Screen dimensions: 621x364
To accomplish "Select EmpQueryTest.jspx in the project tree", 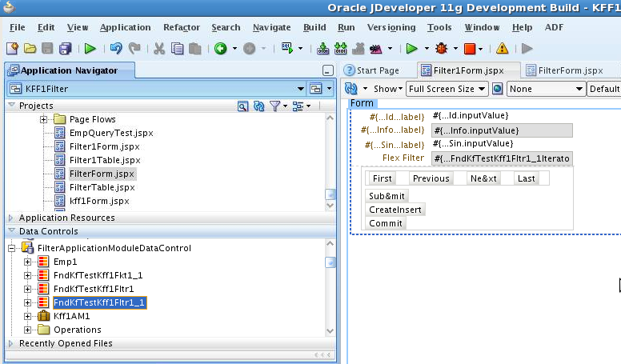I will point(111,133).
